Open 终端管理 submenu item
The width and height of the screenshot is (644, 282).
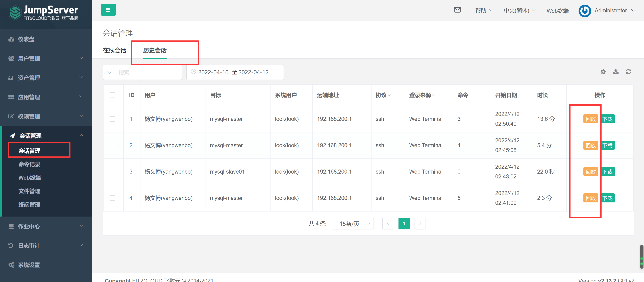coord(29,204)
